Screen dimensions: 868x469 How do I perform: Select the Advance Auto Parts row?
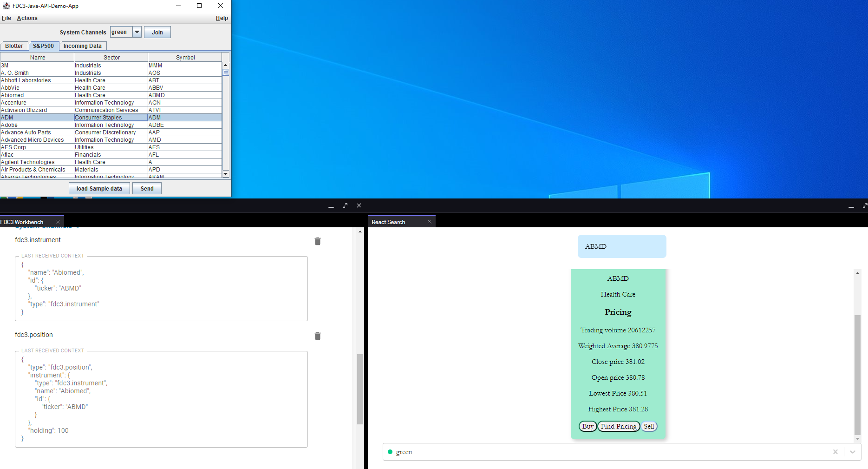[x=111, y=132]
